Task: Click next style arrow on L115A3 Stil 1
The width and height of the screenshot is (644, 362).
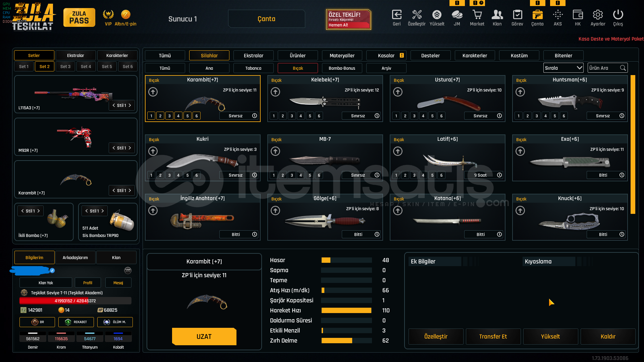Action: [130, 105]
